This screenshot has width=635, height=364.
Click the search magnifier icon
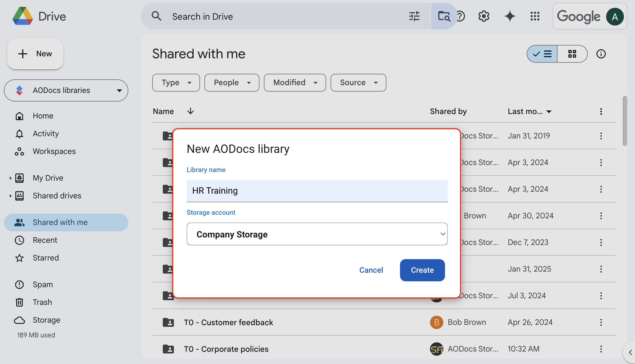(156, 16)
